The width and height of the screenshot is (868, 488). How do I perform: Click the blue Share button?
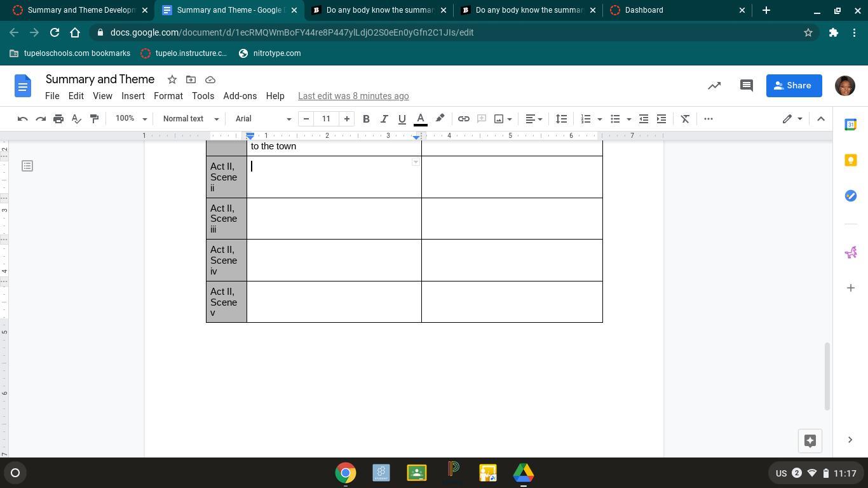(794, 86)
